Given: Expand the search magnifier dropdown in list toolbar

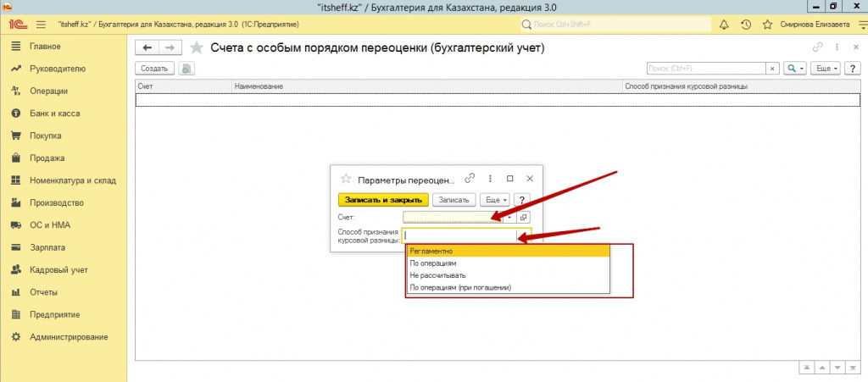Looking at the screenshot, I should click(794, 68).
